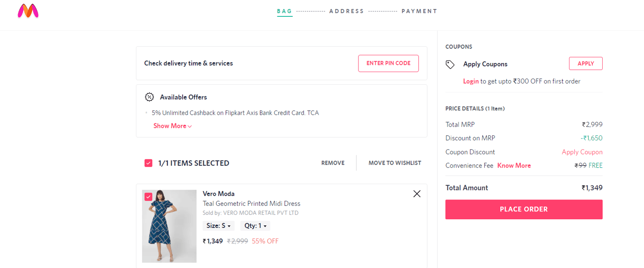Viewport: 644px width, 268px height.
Task: Toggle the 1/1 items selected checkbox
Action: click(148, 163)
